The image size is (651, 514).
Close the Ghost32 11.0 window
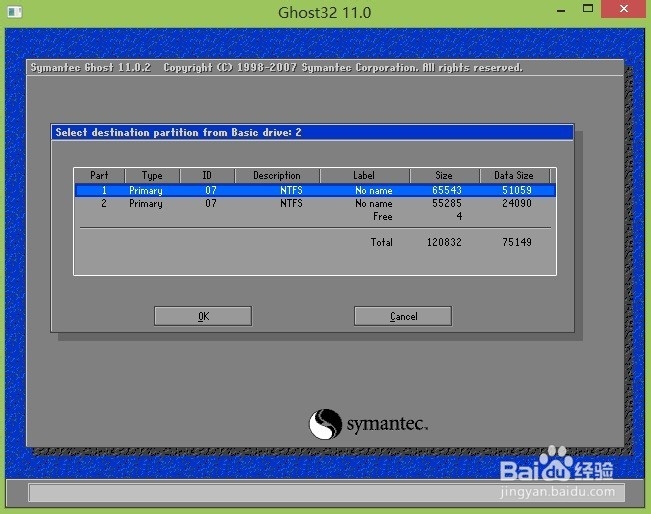click(x=624, y=9)
